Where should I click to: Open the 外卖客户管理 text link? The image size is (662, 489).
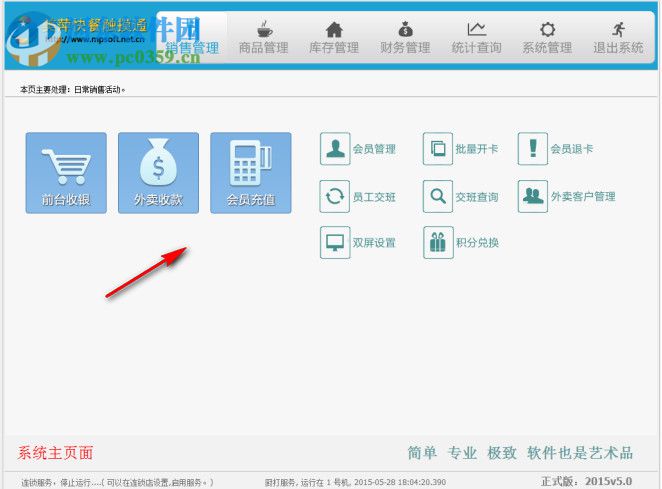click(583, 197)
